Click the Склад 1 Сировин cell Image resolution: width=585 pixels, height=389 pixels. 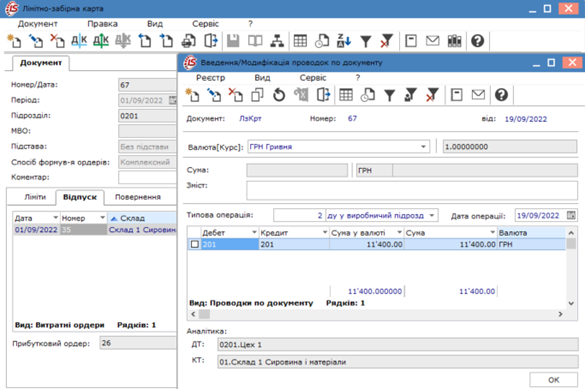click(142, 230)
